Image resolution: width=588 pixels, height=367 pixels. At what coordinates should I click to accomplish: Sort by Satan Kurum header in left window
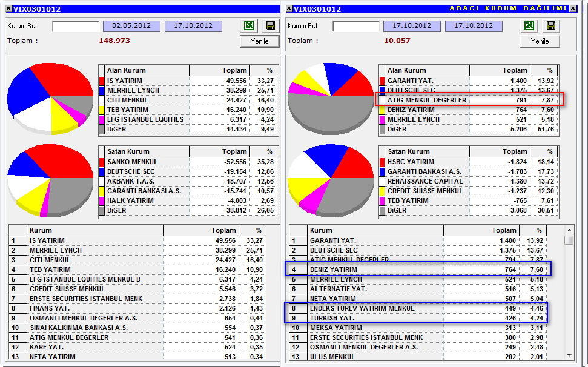(147, 152)
